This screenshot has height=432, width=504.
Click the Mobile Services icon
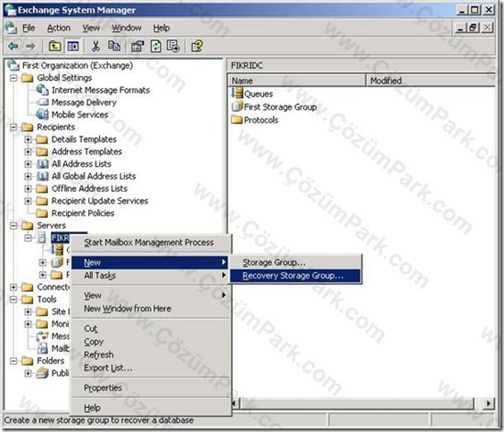(x=43, y=114)
